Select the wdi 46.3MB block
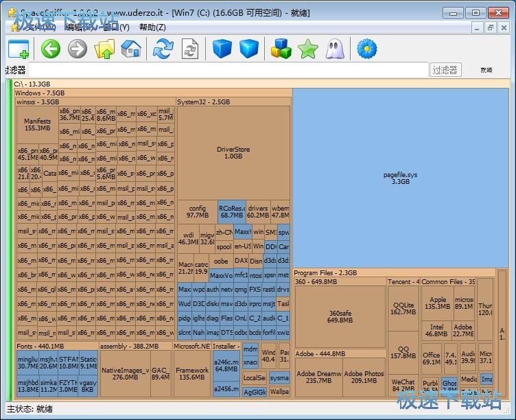 188,238
